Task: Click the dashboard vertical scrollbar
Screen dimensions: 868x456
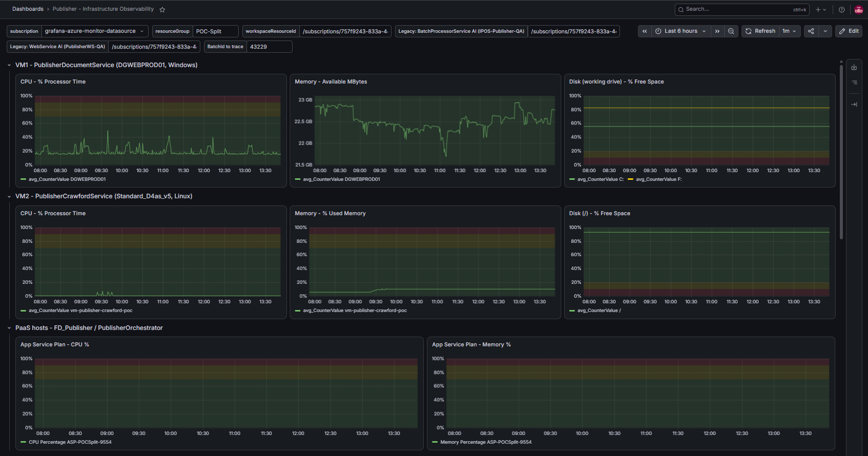Action: (x=841, y=151)
